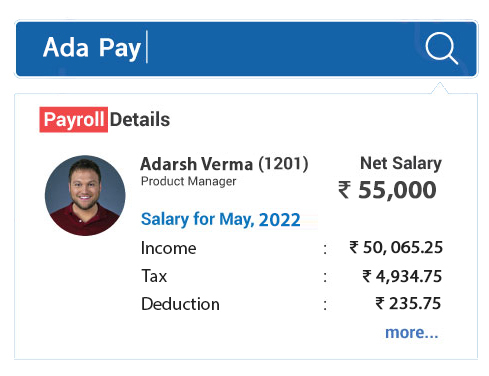The width and height of the screenshot is (489, 376).
Task: Click the Tax row label
Action: pyautogui.click(x=154, y=276)
